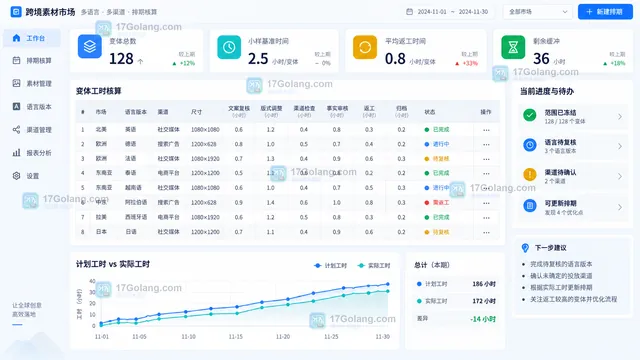Click the 跨境素材市场 app logo icon

pos(16,12)
